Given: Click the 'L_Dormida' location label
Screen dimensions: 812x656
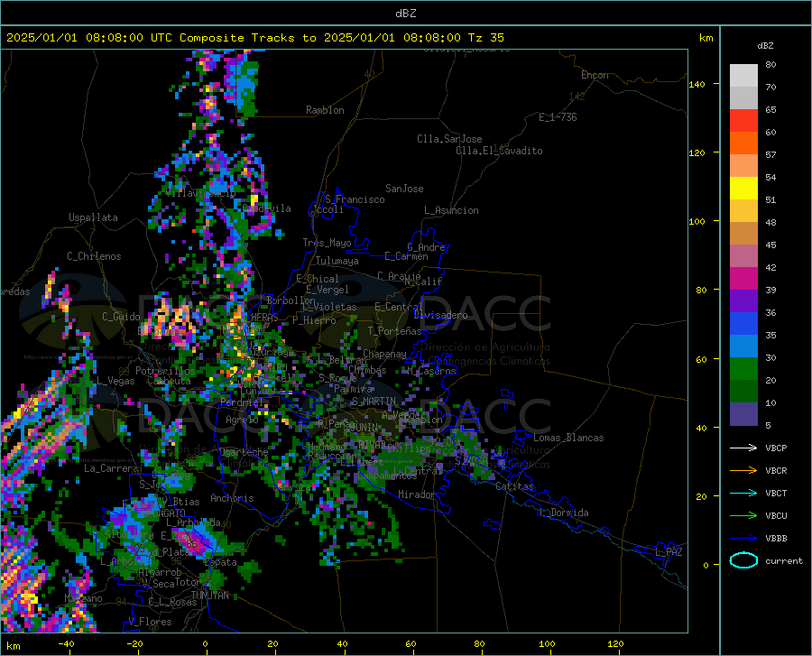Looking at the screenshot, I should pyautogui.click(x=564, y=513).
